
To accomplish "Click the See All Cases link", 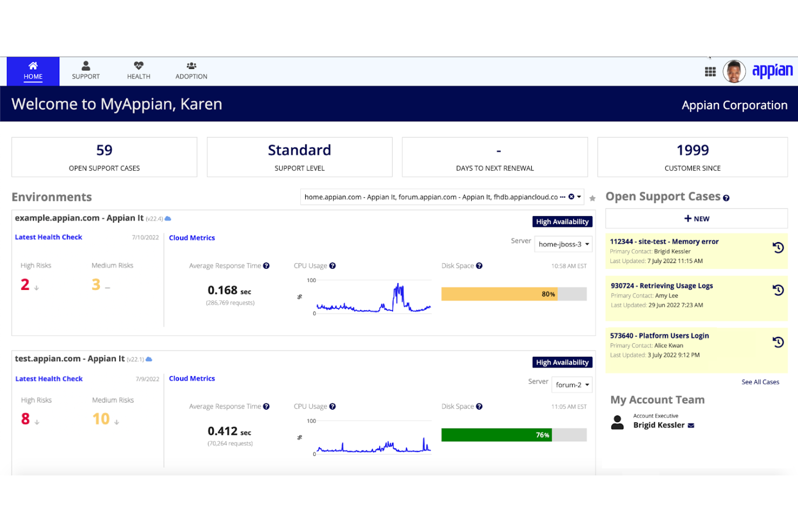I will 760,382.
